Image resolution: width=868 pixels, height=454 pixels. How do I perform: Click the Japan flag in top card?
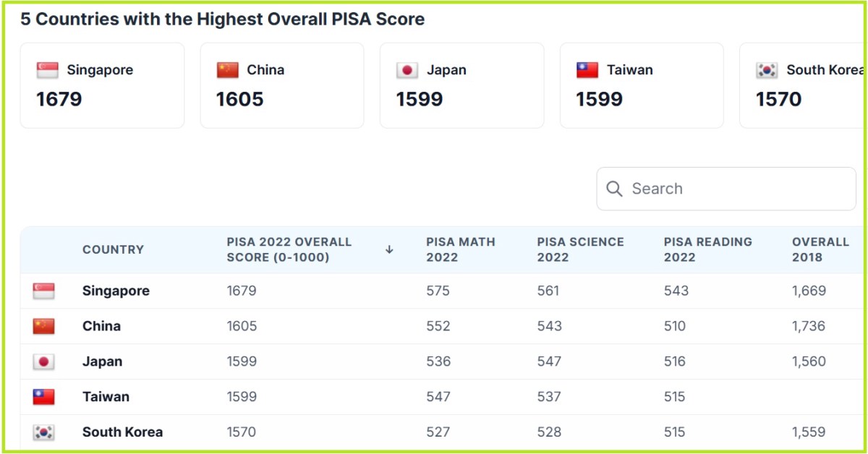tap(407, 70)
